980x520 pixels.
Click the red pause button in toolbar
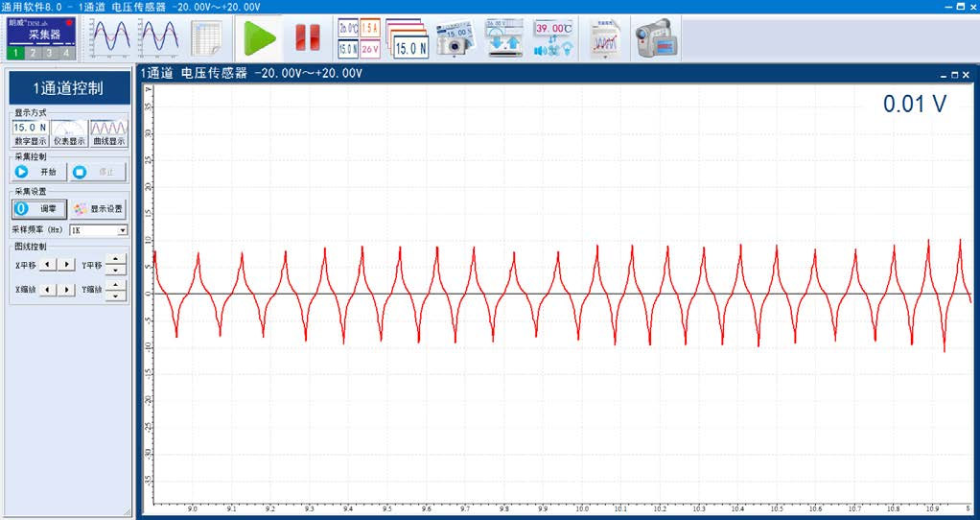coord(308,37)
